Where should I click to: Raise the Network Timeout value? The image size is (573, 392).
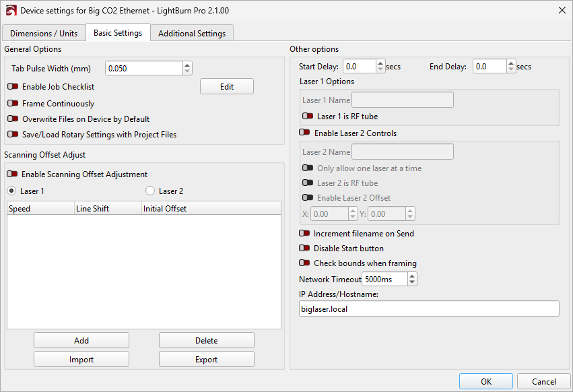412,275
